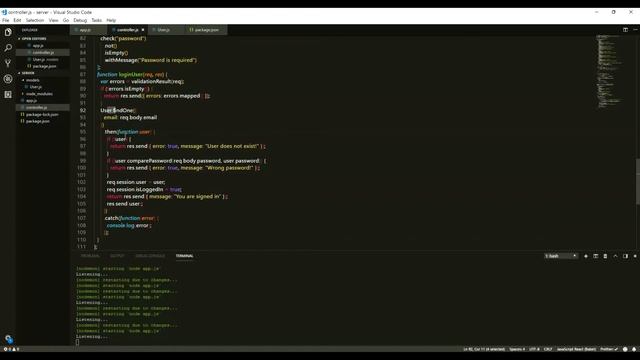Open the Edit menu
The height and width of the screenshot is (360, 640).
17,20
